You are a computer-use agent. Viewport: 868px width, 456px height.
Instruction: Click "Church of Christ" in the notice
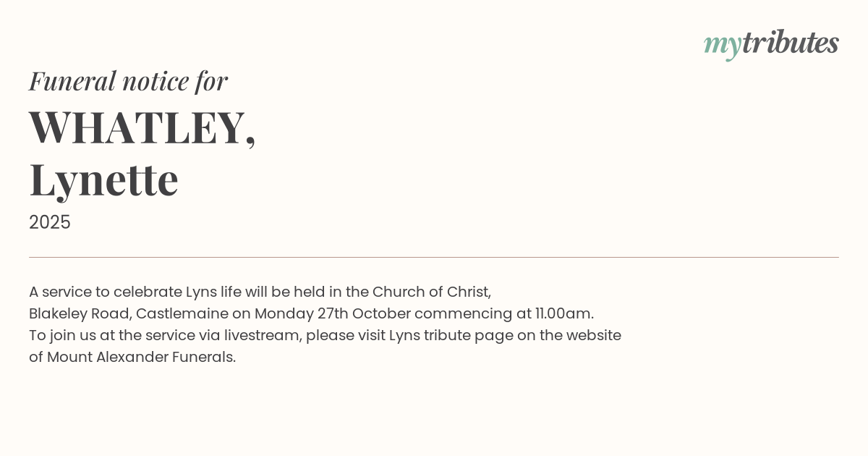point(431,292)
